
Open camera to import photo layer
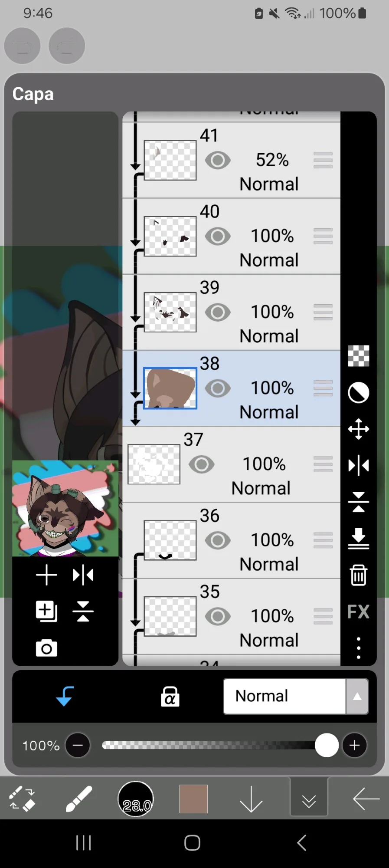click(46, 648)
